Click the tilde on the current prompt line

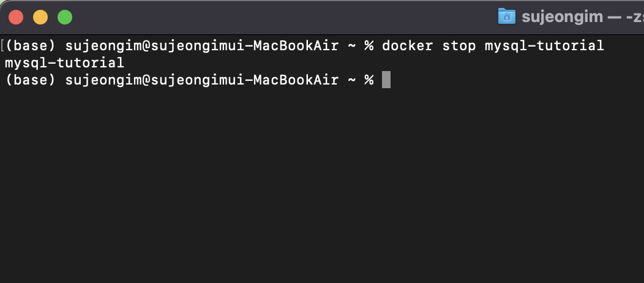click(x=351, y=80)
